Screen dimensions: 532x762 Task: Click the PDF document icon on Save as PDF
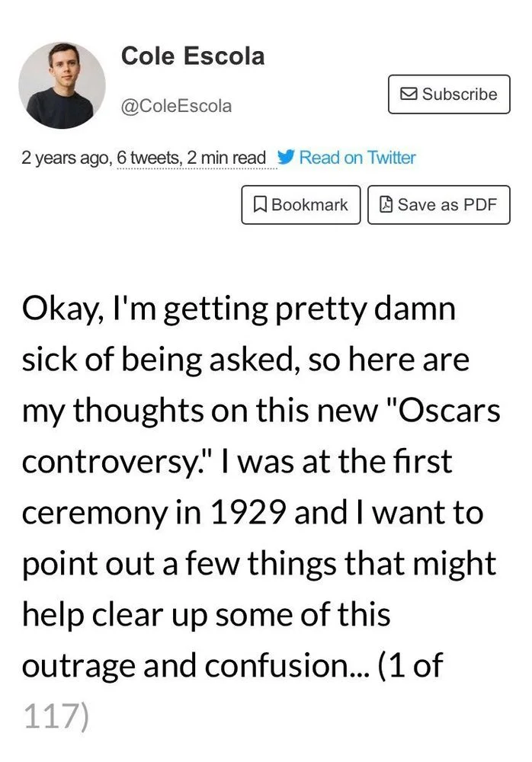[386, 204]
